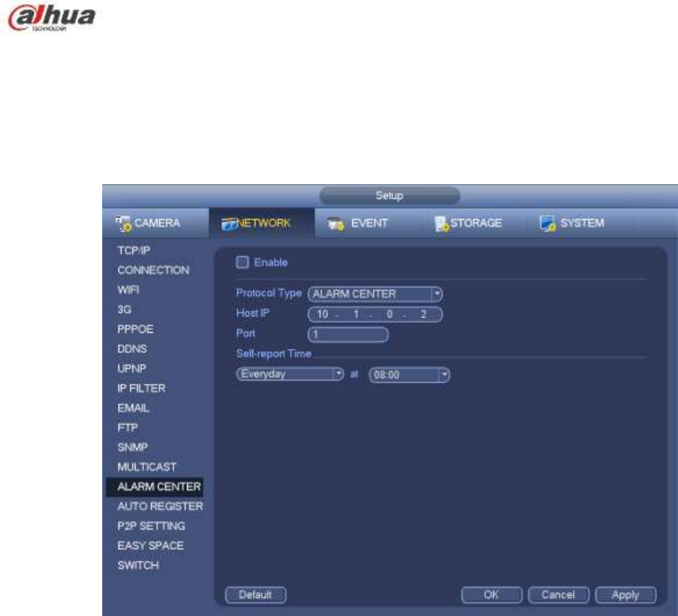Click the last Host IP octet 2
This screenshot has width=678, height=616.
[x=424, y=314]
